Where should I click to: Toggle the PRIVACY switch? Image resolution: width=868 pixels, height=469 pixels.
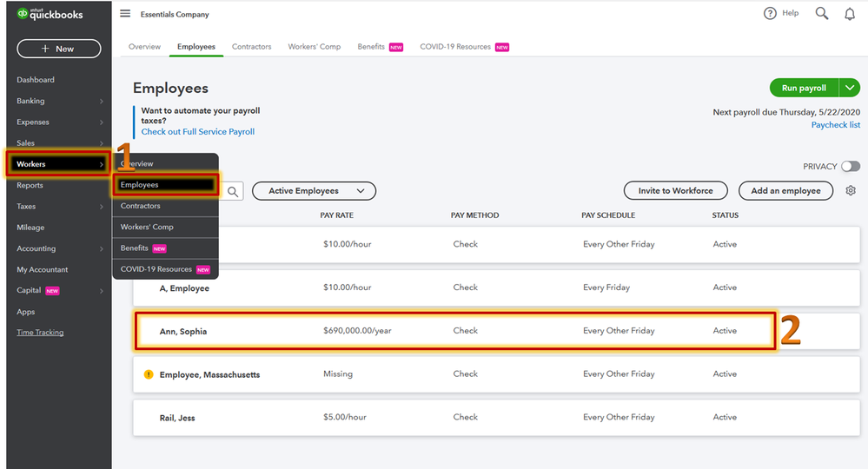[x=851, y=167]
